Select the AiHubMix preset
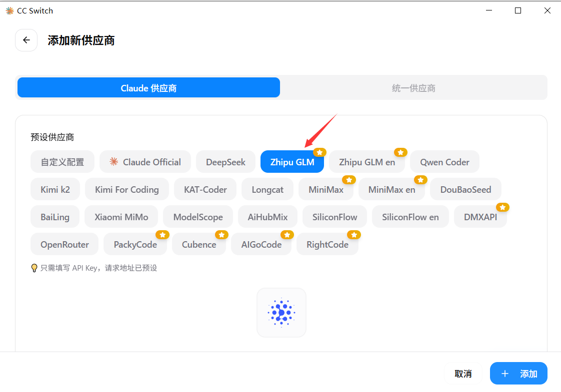 (267, 217)
